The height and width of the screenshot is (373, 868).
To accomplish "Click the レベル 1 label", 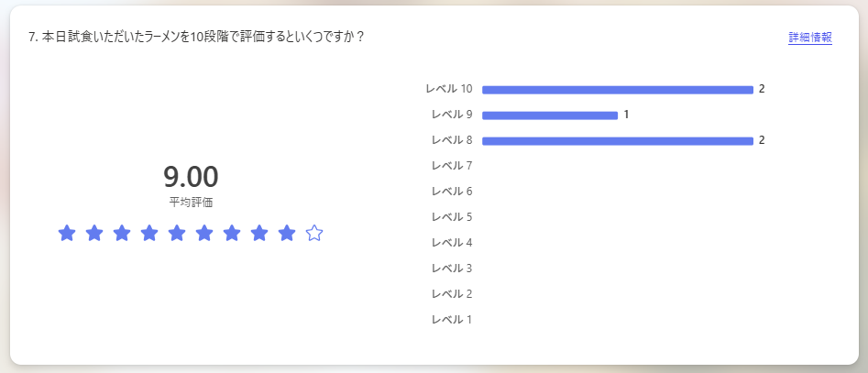I will [x=452, y=319].
